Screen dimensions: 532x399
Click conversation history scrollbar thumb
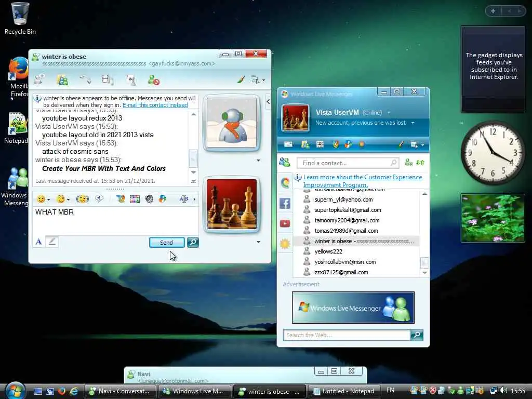pos(193,158)
